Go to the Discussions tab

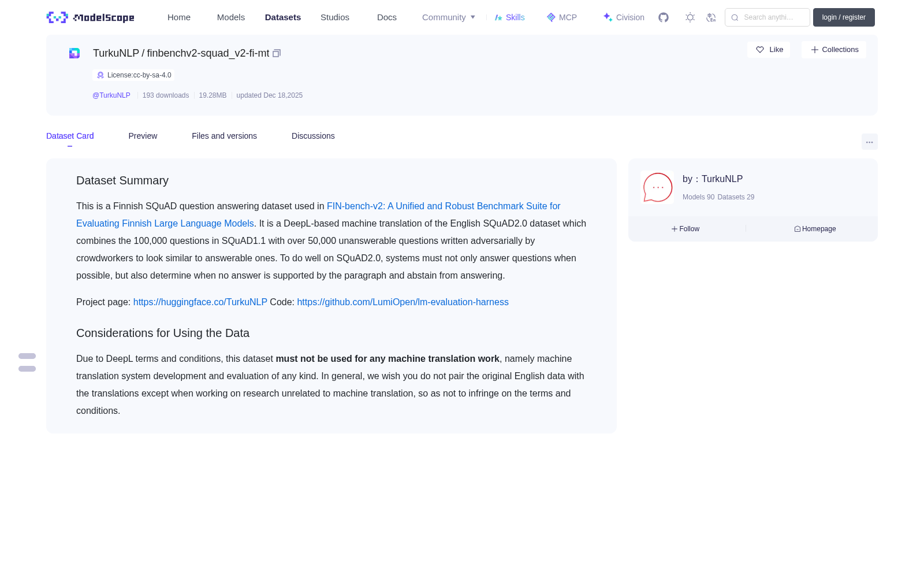[313, 136]
